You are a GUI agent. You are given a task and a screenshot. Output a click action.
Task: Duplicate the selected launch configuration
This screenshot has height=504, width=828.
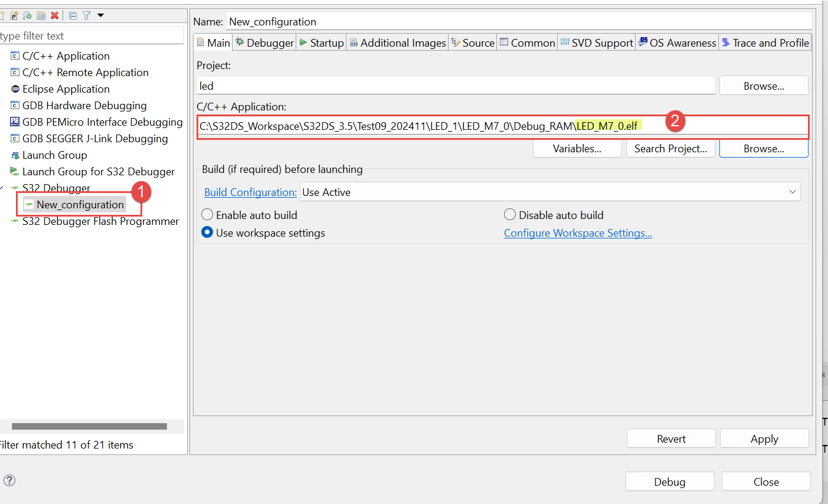pos(41,15)
